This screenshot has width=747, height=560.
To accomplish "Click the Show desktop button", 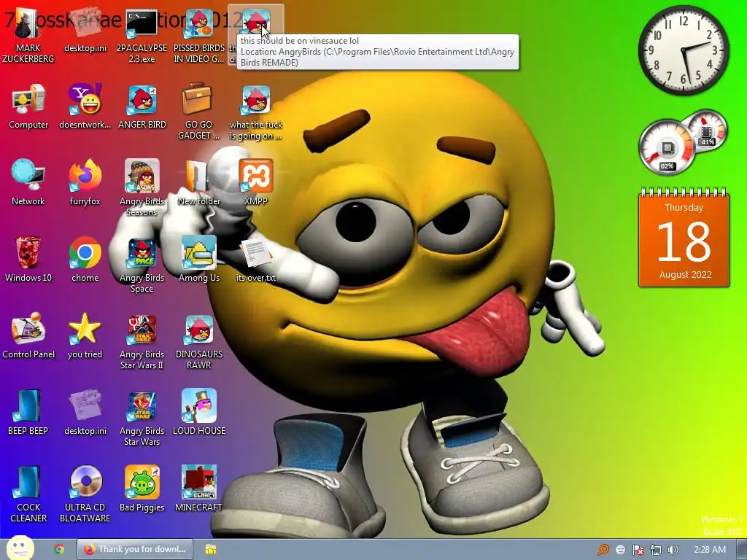I will coord(742,550).
